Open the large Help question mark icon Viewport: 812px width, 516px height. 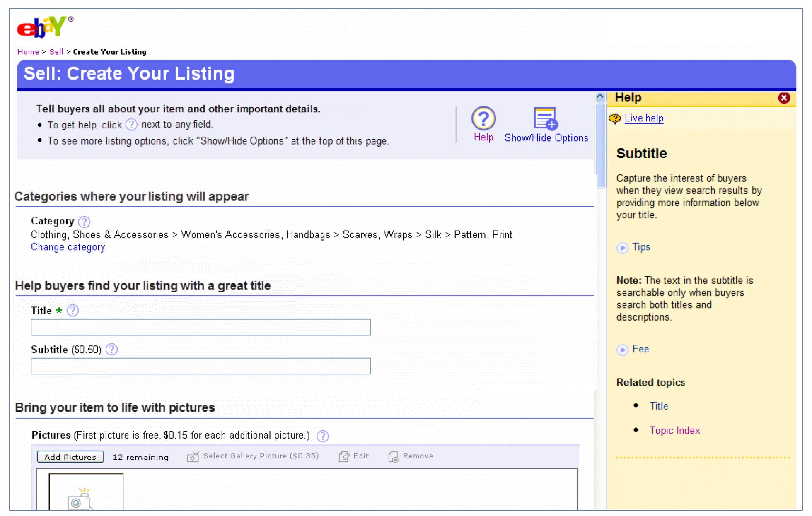point(483,118)
